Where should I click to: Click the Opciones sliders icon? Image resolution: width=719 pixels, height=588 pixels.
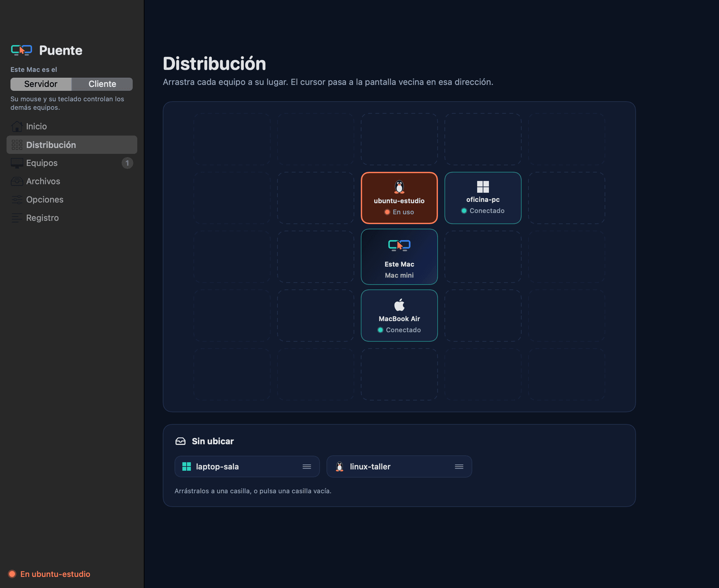[17, 200]
